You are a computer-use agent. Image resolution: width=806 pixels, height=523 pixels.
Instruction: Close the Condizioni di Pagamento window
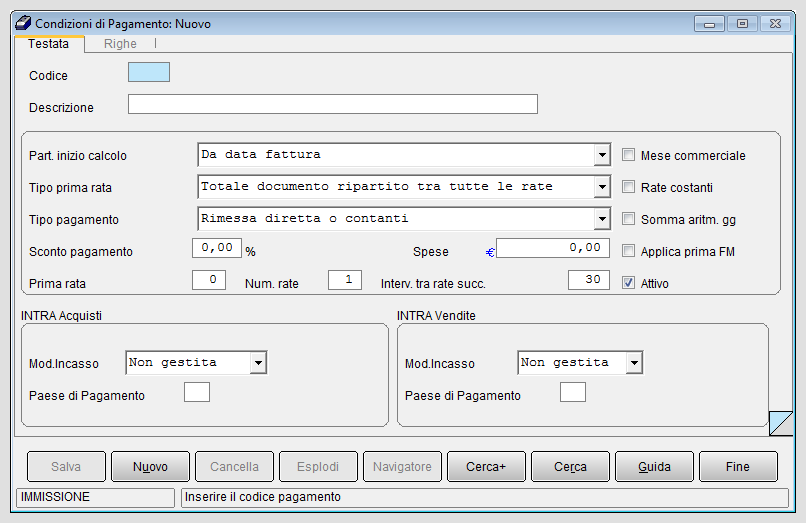point(775,24)
